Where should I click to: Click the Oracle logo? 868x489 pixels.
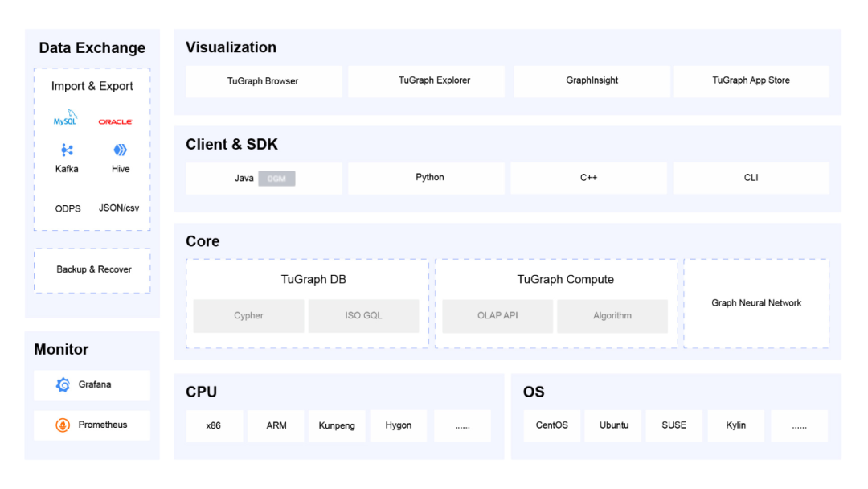[115, 121]
